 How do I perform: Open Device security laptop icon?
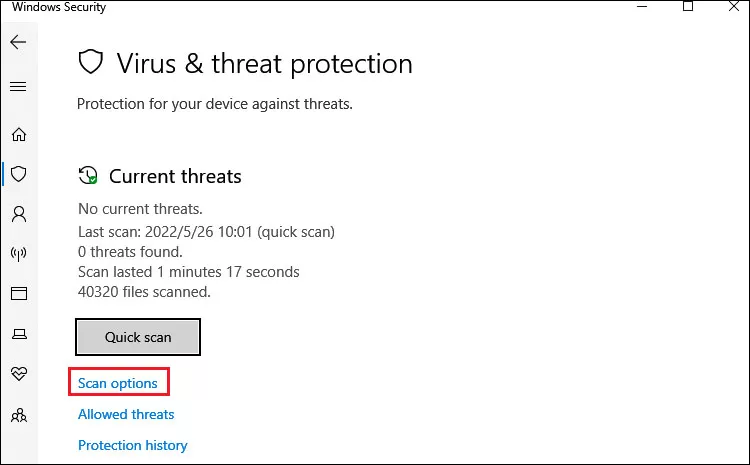[19, 334]
